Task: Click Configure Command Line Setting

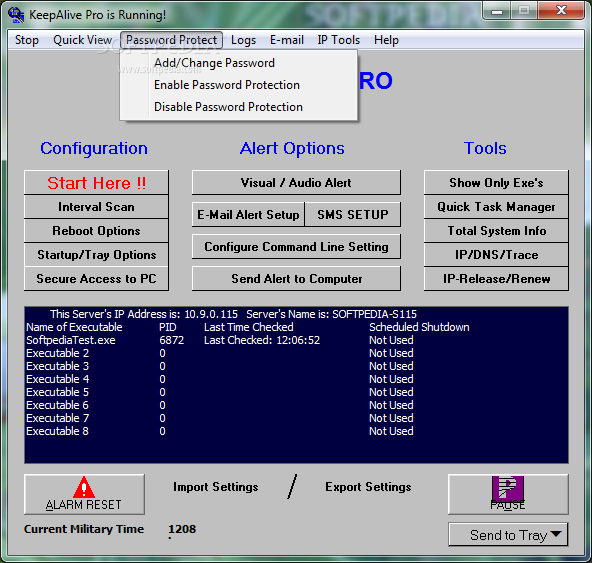Action: coord(296,247)
